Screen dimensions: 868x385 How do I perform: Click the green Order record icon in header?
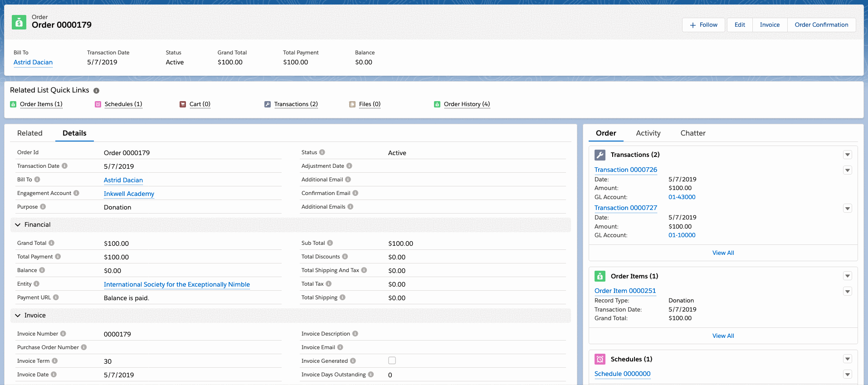[x=19, y=22]
